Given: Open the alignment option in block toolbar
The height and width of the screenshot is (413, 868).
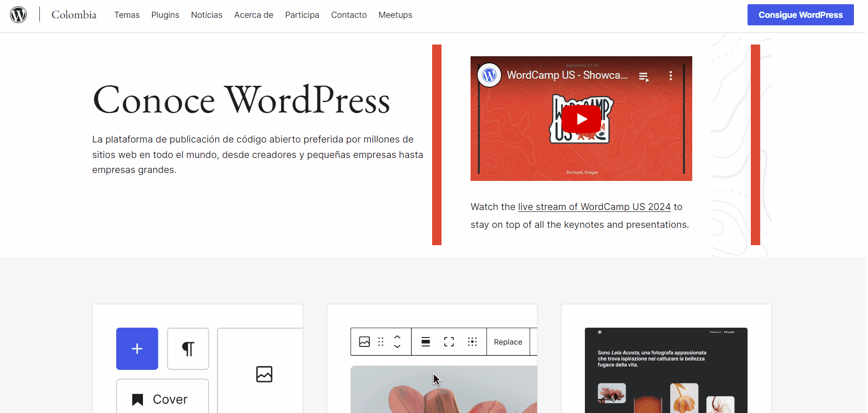Looking at the screenshot, I should pyautogui.click(x=426, y=342).
